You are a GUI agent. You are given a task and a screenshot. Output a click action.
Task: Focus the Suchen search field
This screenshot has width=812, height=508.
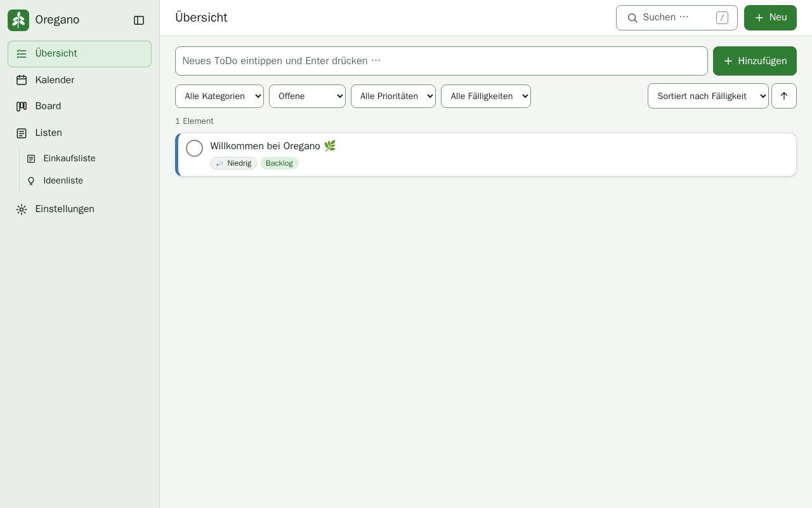(x=677, y=18)
